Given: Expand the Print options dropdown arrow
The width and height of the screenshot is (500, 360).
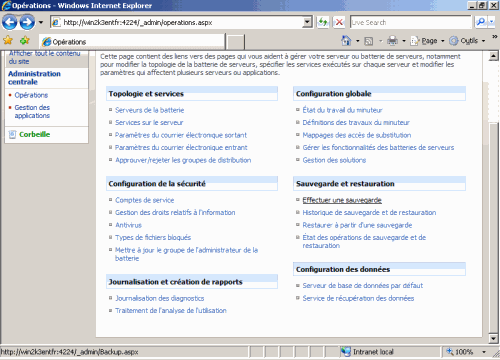Looking at the screenshot, I should 404,41.
